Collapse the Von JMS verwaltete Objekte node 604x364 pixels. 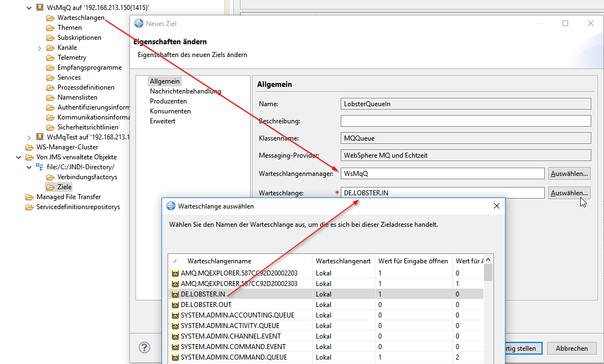pos(19,157)
